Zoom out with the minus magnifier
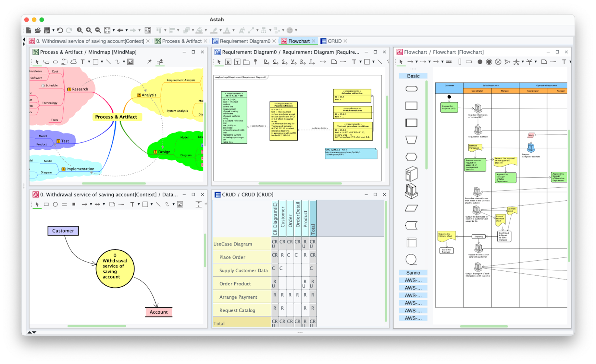Image resolution: width=596 pixels, height=364 pixels. pos(98,30)
